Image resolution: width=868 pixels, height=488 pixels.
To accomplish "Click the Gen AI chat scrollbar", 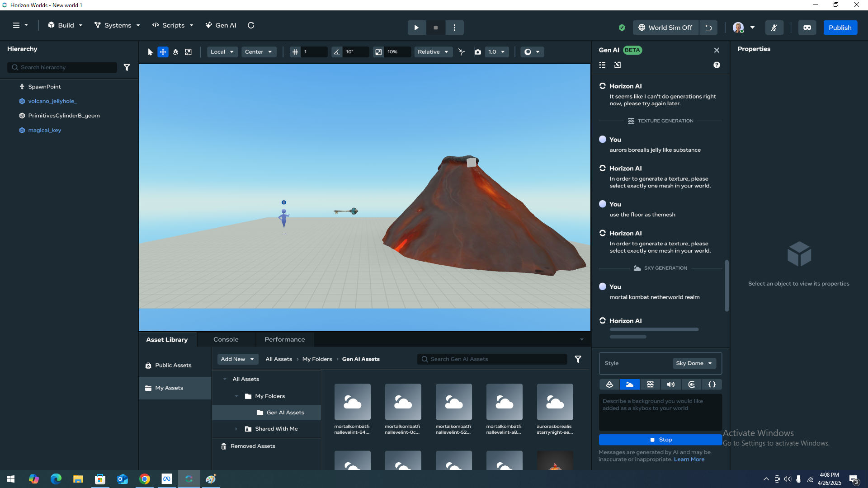I will 727,286.
